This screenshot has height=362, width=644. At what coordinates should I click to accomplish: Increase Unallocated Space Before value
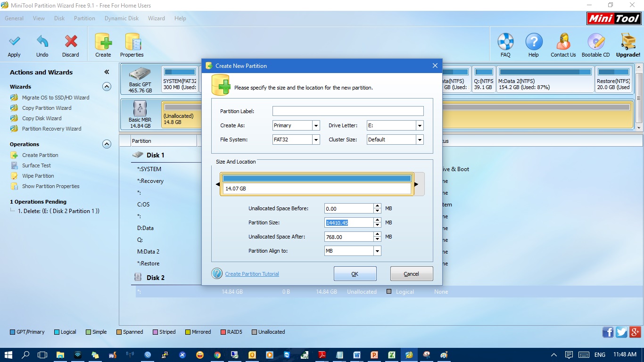pyautogui.click(x=377, y=206)
